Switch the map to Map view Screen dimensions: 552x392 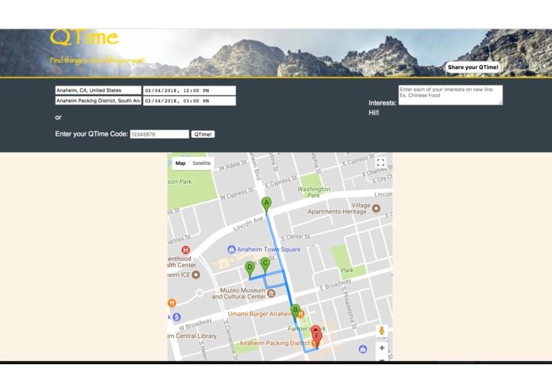180,163
